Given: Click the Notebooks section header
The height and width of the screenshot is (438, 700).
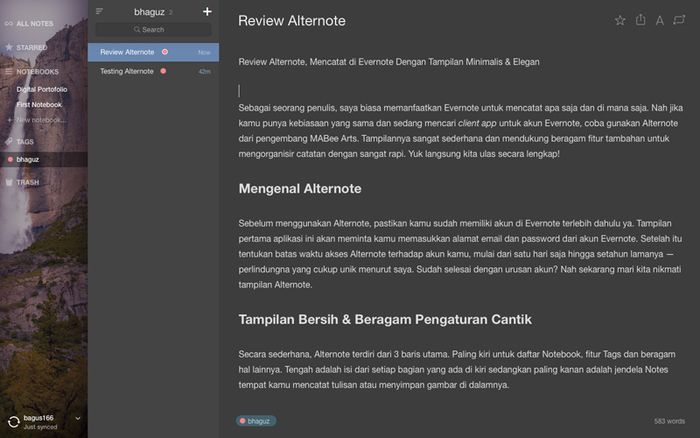Looking at the screenshot, I should click(38, 71).
